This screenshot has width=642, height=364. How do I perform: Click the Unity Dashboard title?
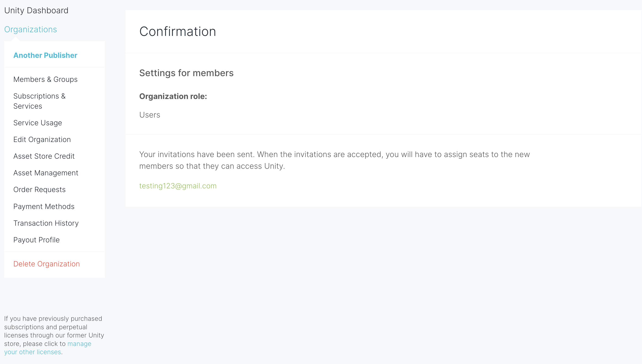click(36, 11)
